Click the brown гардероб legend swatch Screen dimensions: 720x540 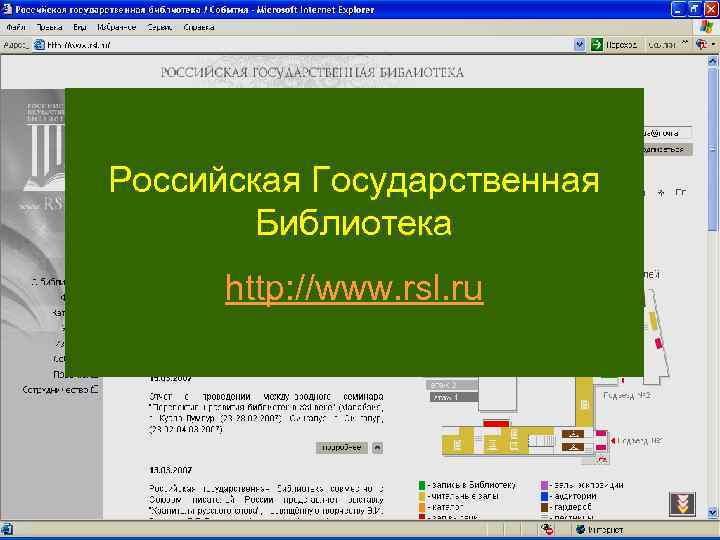[x=545, y=507]
